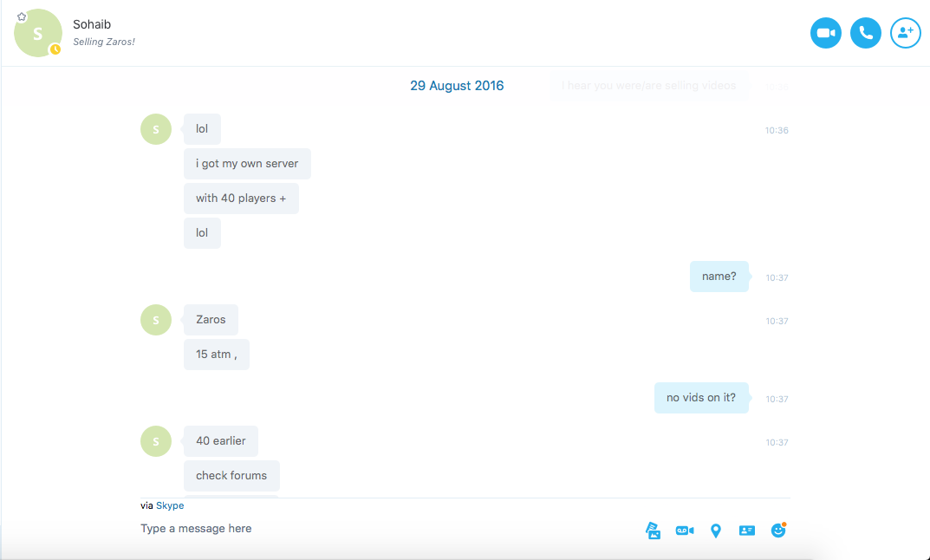Add a person to this conversation

(905, 33)
